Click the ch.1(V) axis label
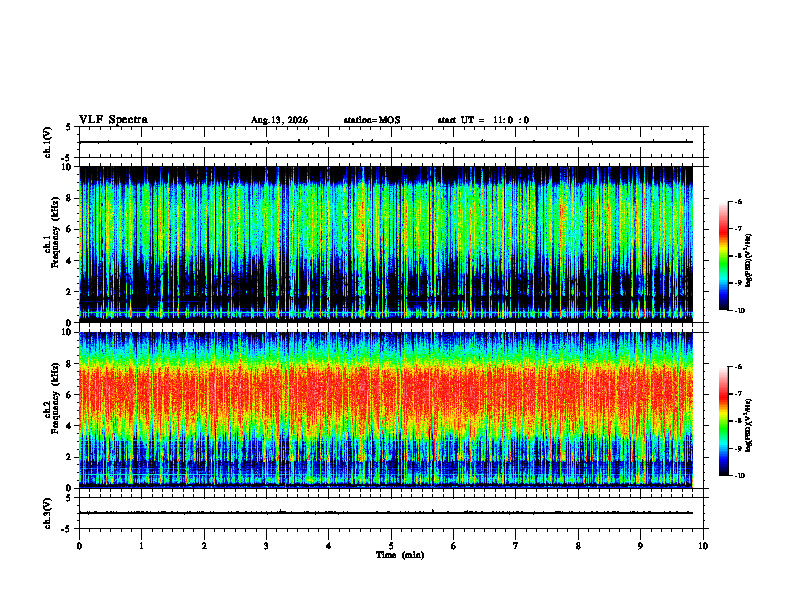Image resolution: width=792 pixels, height=612 pixels. pyautogui.click(x=48, y=142)
